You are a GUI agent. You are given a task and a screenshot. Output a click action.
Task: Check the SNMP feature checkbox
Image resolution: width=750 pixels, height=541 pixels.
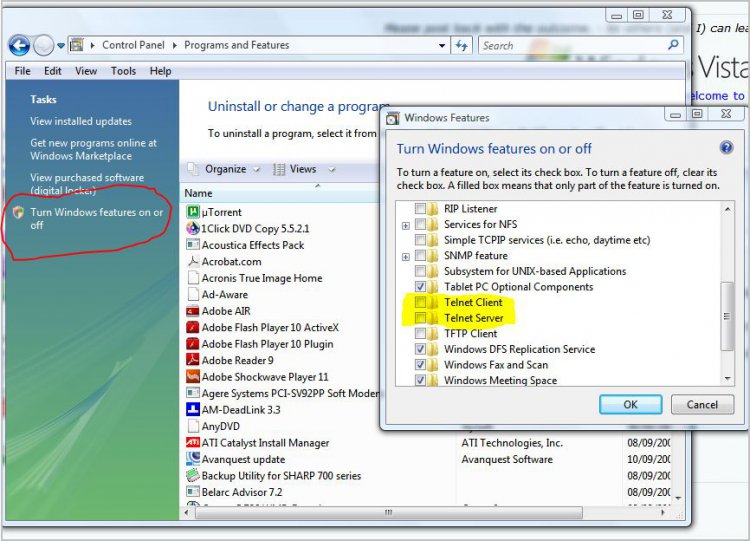pos(420,255)
